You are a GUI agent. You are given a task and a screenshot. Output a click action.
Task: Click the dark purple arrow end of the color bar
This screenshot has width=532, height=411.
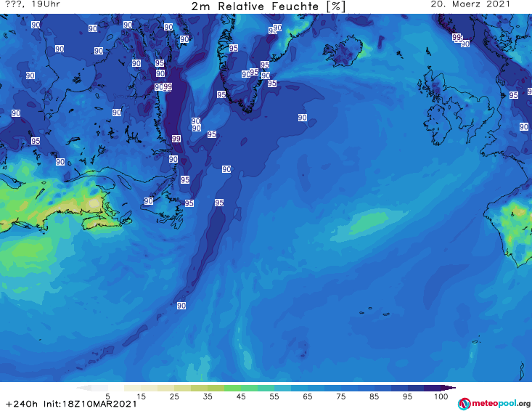tap(449, 388)
